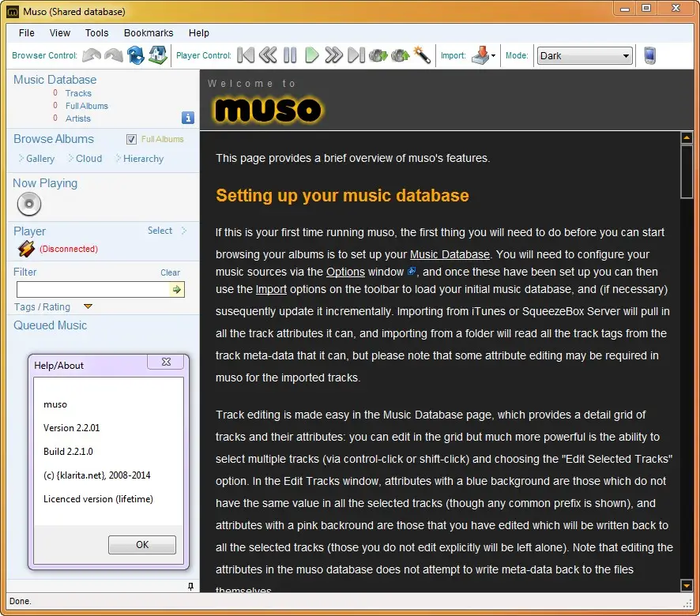Click the browser back arrow icon
Image resolution: width=700 pixels, height=616 pixels.
click(92, 55)
